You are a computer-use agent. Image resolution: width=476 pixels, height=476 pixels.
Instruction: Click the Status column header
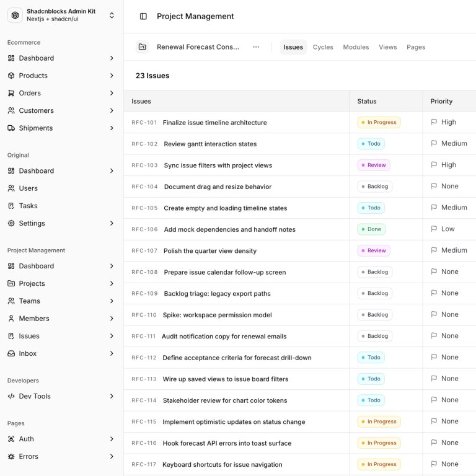367,101
